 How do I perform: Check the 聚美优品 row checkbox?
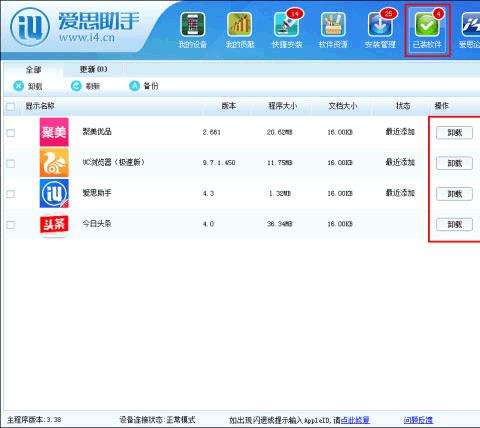click(x=11, y=133)
